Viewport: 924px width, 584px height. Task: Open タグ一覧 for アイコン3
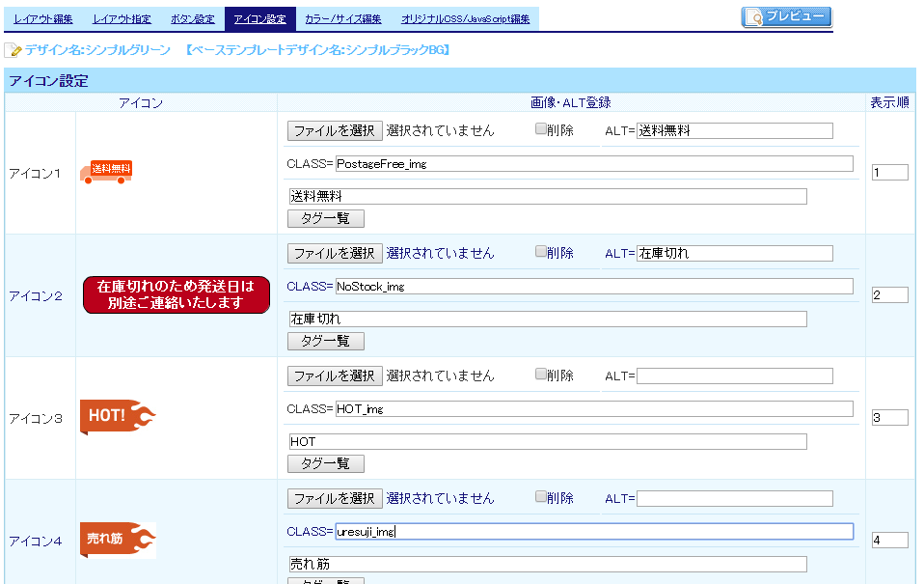tap(326, 464)
